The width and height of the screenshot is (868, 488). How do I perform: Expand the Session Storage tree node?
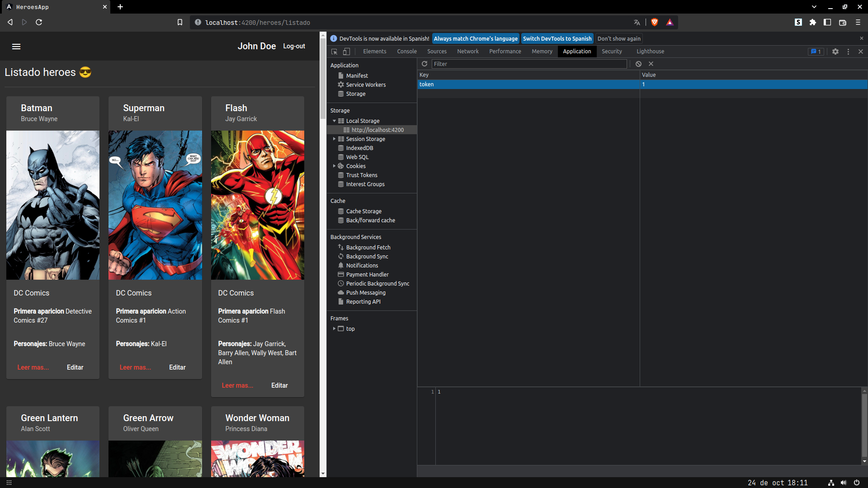(x=334, y=139)
